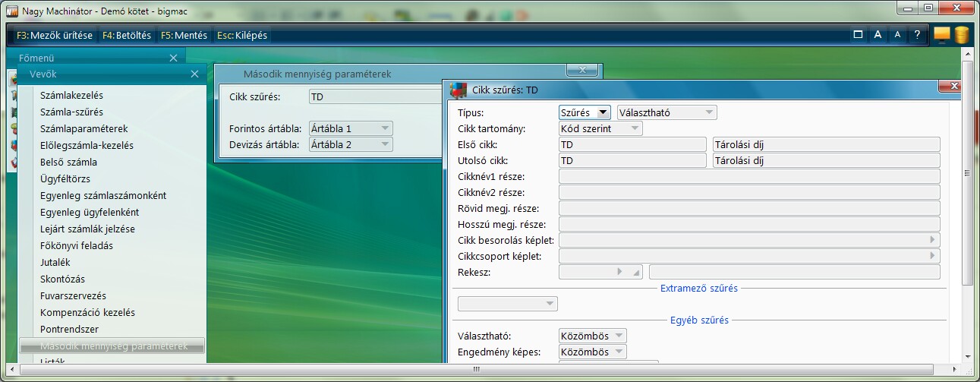980x382 pixels.
Task: Open the Típus Szűrés dropdown
Action: pyautogui.click(x=585, y=112)
